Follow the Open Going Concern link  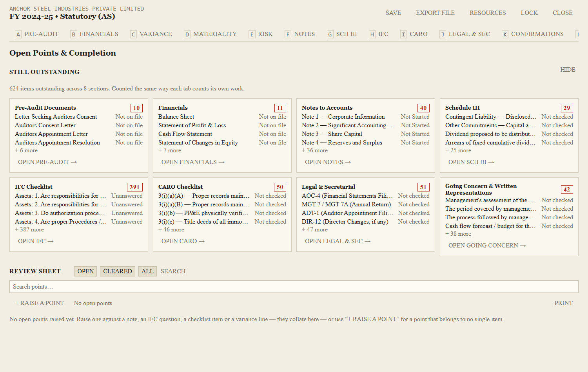[487, 246]
